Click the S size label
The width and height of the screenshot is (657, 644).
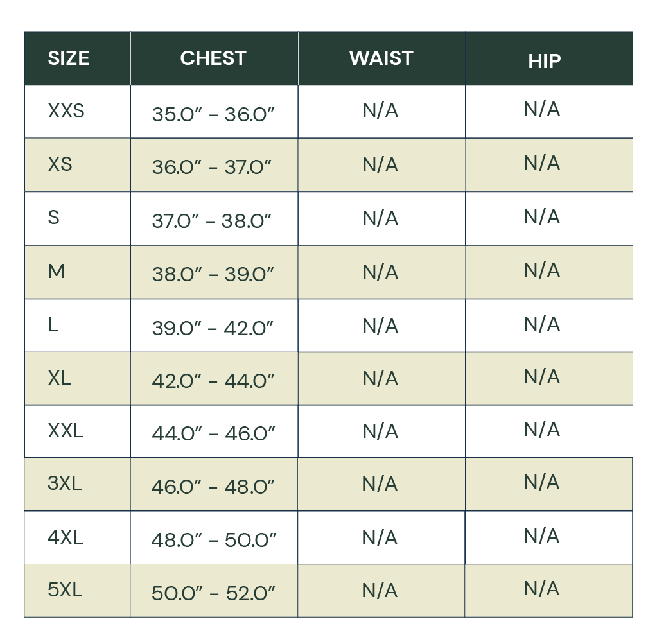pyautogui.click(x=54, y=218)
